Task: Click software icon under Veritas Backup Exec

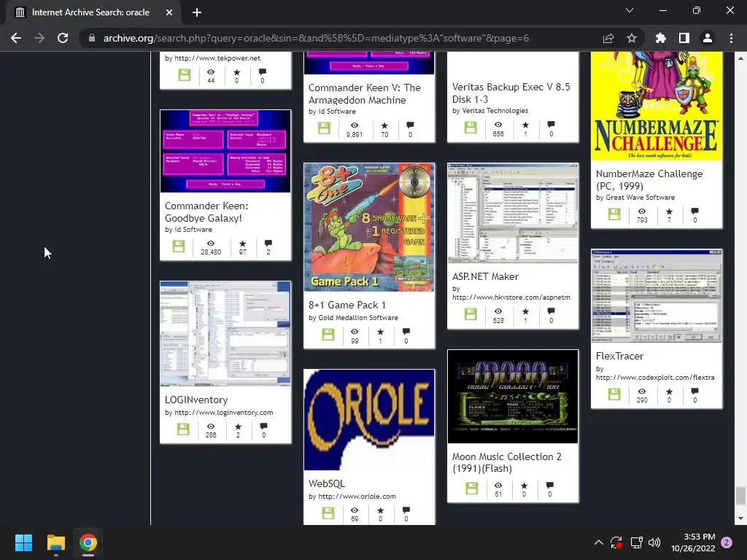Action: tap(471, 127)
